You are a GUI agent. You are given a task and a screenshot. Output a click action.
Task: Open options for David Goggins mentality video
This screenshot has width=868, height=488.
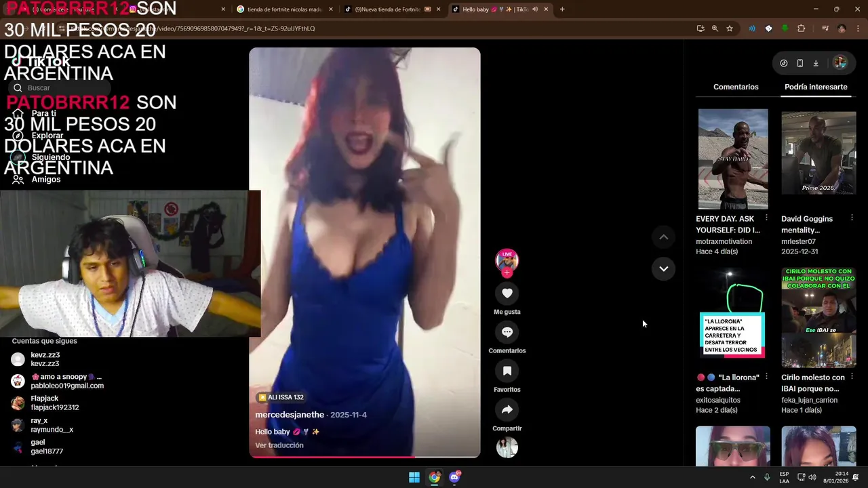(x=852, y=218)
